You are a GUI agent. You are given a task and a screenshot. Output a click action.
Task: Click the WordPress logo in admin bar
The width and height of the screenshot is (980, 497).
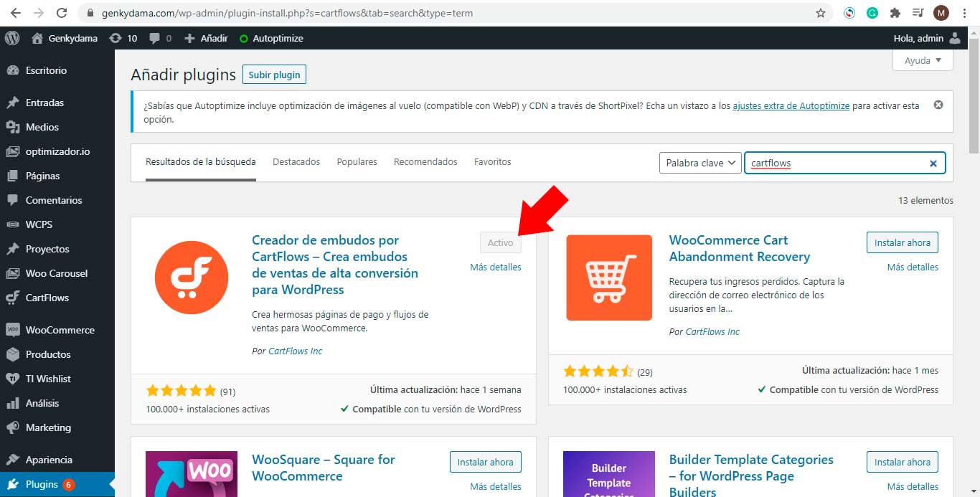(12, 38)
